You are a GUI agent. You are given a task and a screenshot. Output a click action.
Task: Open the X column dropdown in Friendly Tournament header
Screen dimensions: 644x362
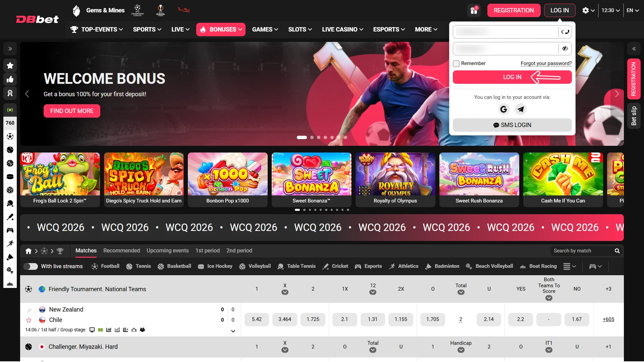[285, 292]
